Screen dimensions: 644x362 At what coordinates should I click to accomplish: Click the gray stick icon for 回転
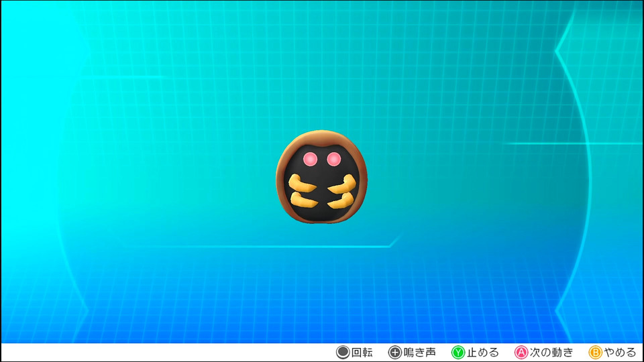pyautogui.click(x=343, y=352)
